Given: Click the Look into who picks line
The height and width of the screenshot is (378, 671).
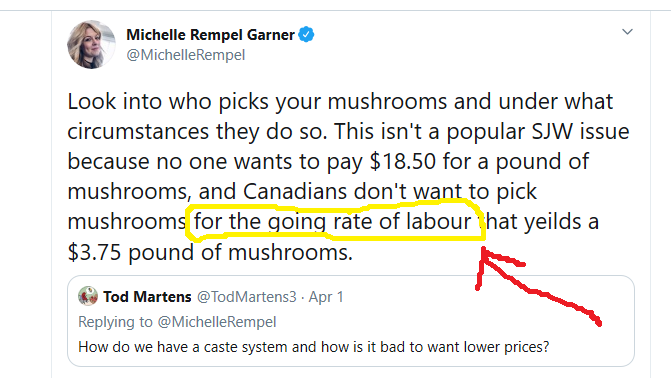Looking at the screenshot, I should point(340,102).
